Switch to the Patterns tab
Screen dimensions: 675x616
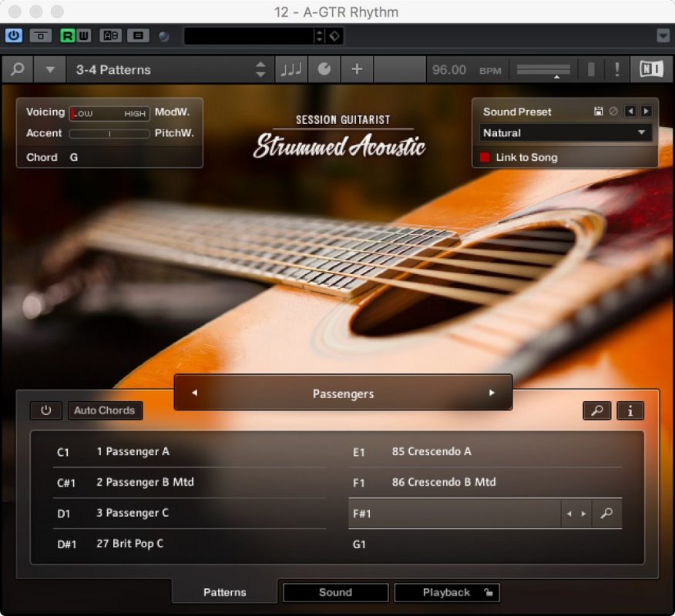click(225, 592)
